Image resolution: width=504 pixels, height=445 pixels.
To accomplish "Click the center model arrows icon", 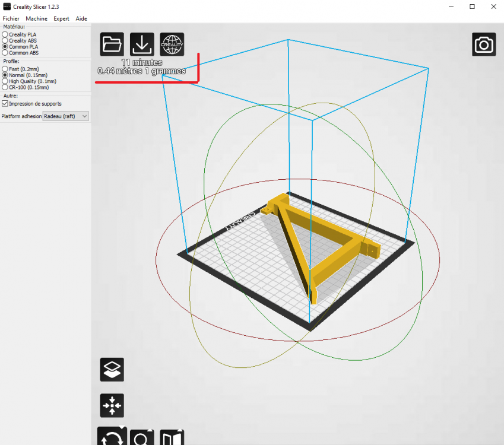I will 112,405.
